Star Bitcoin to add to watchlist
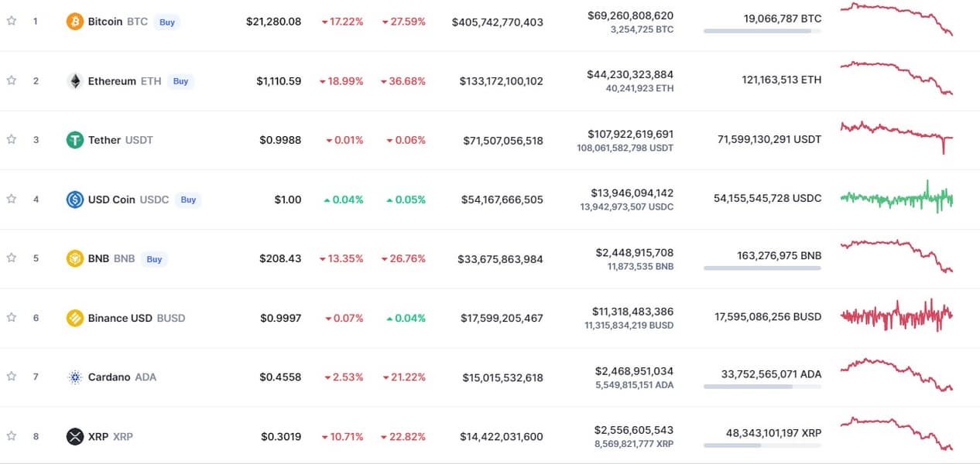This screenshot has height=464, width=980. [x=12, y=22]
